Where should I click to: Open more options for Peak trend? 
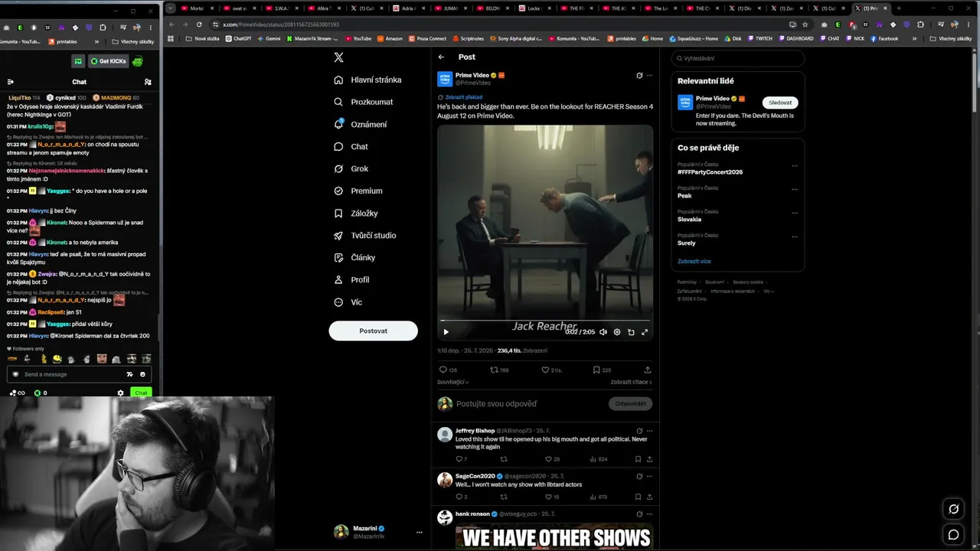[795, 189]
